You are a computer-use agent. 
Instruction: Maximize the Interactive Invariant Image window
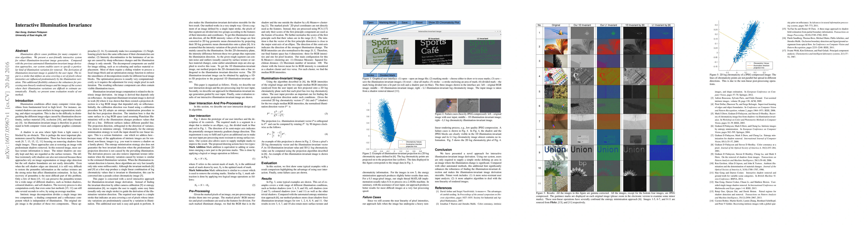(x=498, y=32)
